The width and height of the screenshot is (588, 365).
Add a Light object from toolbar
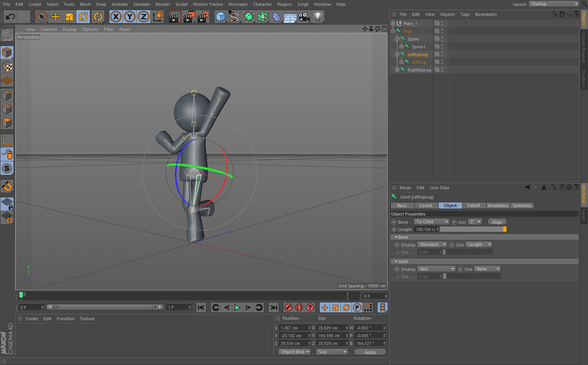(318, 17)
